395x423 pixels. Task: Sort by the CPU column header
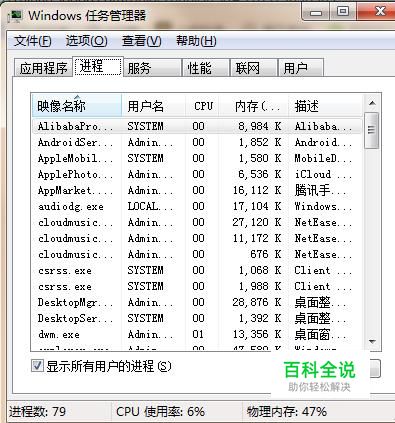(202, 106)
